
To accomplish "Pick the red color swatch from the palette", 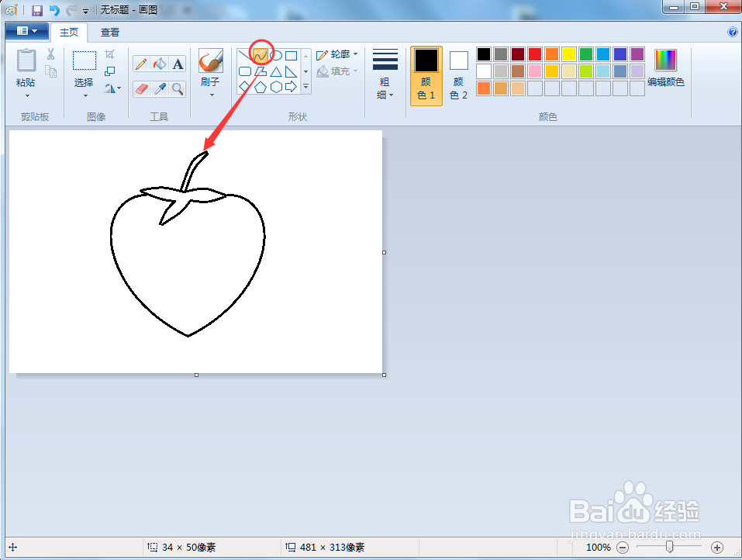I will click(534, 54).
